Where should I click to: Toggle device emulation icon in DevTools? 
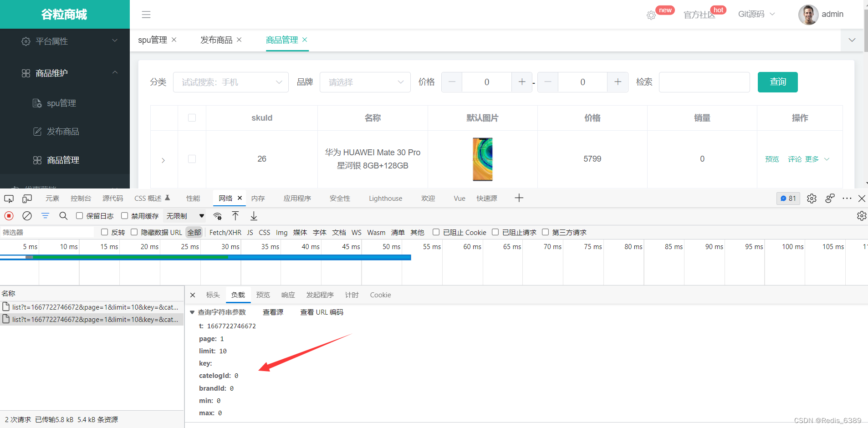pyautogui.click(x=27, y=199)
